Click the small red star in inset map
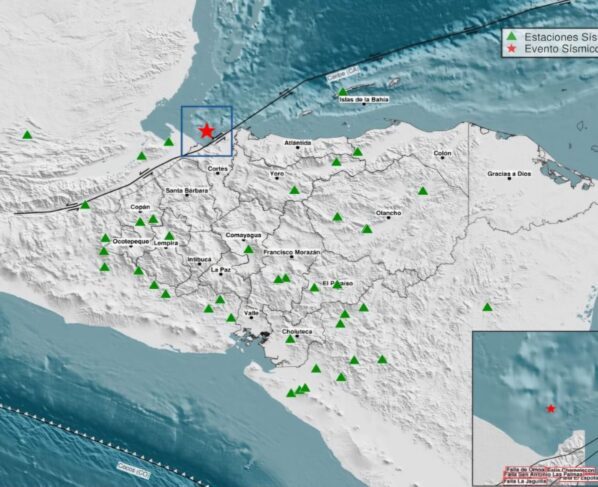The height and width of the screenshot is (487, 598). (551, 409)
